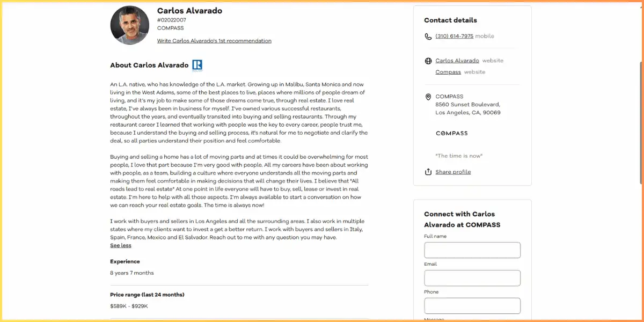Click the Experience section label
This screenshot has height=322, width=644.
125,262
